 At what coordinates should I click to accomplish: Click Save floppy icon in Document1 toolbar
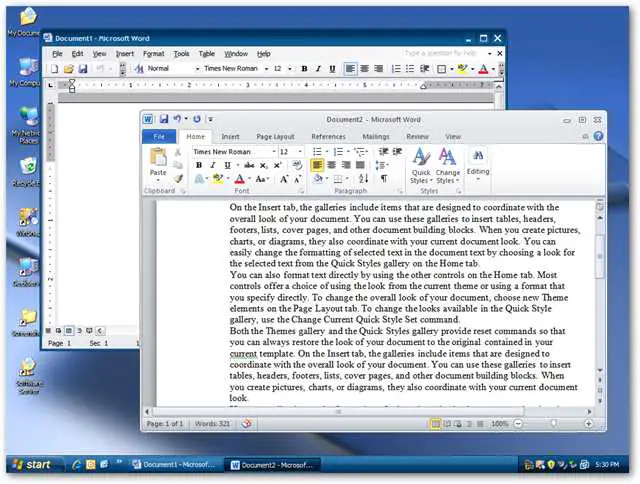click(x=83, y=69)
